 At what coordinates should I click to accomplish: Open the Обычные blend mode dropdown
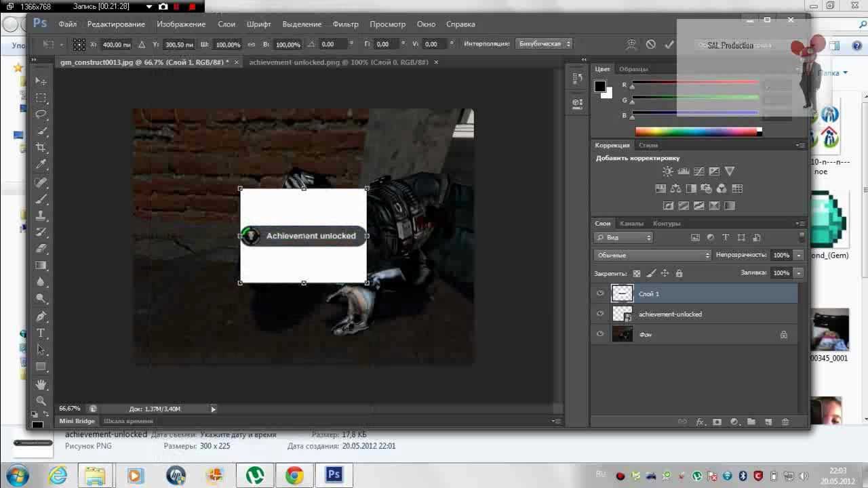click(x=653, y=255)
